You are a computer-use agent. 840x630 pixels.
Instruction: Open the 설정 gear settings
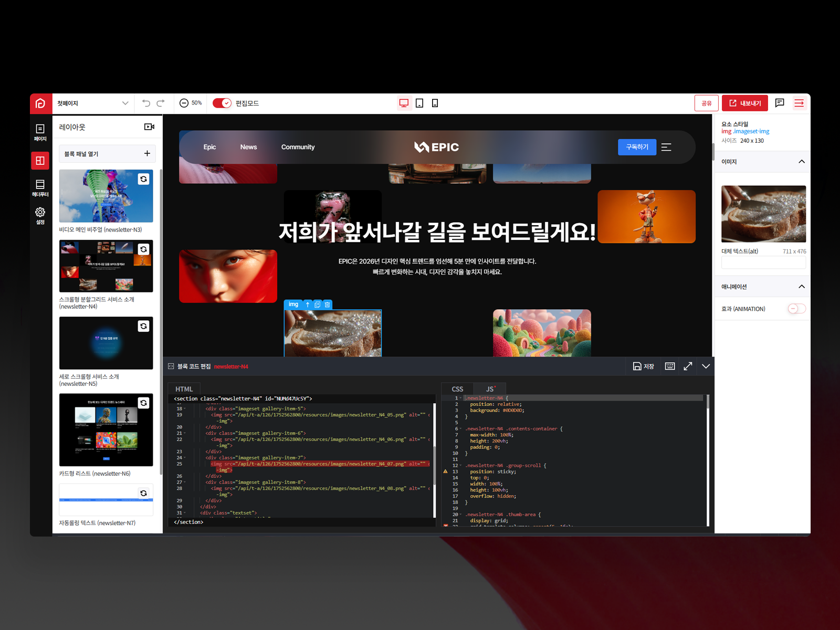40,216
